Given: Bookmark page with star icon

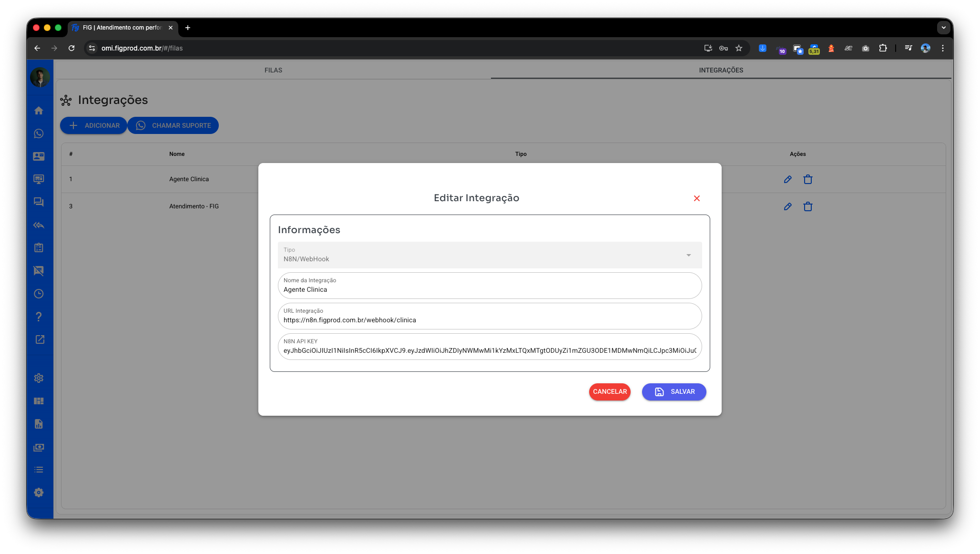Looking at the screenshot, I should pyautogui.click(x=739, y=48).
